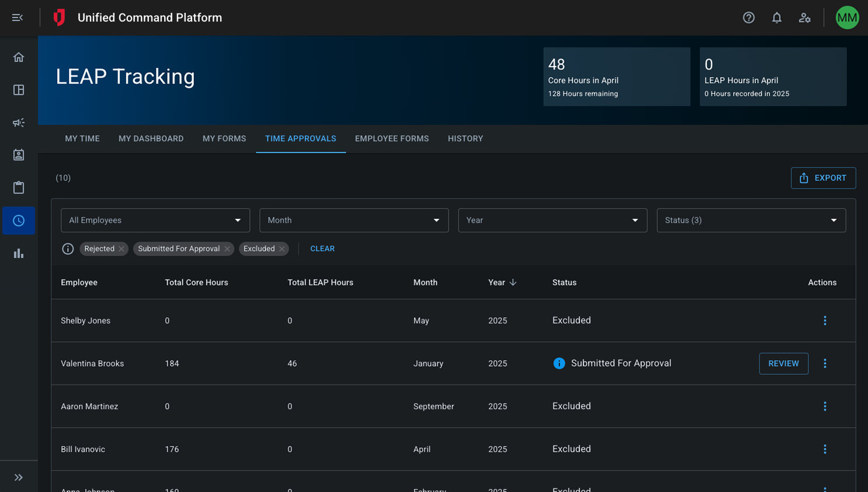Expand the Month filter dropdown
The image size is (868, 492).
click(x=354, y=221)
